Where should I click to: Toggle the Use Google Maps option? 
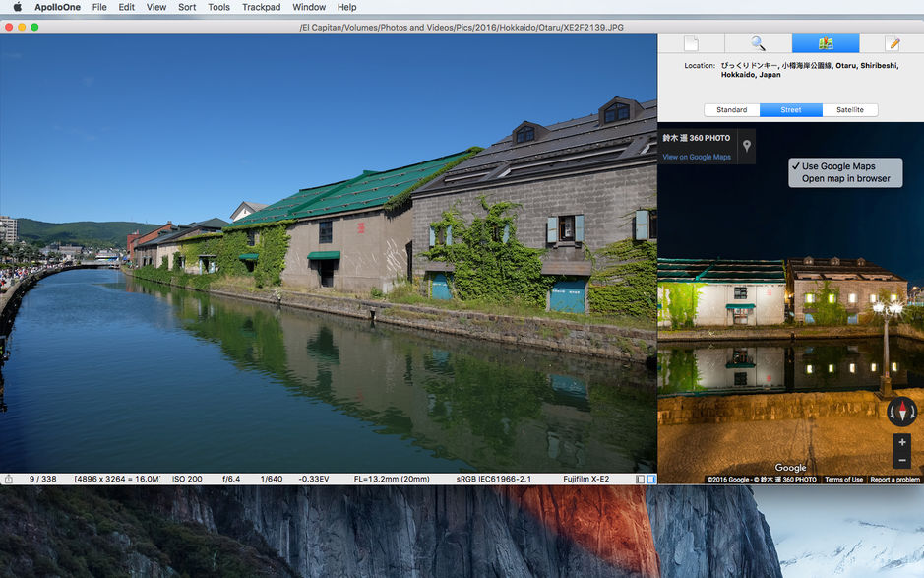tap(837, 166)
